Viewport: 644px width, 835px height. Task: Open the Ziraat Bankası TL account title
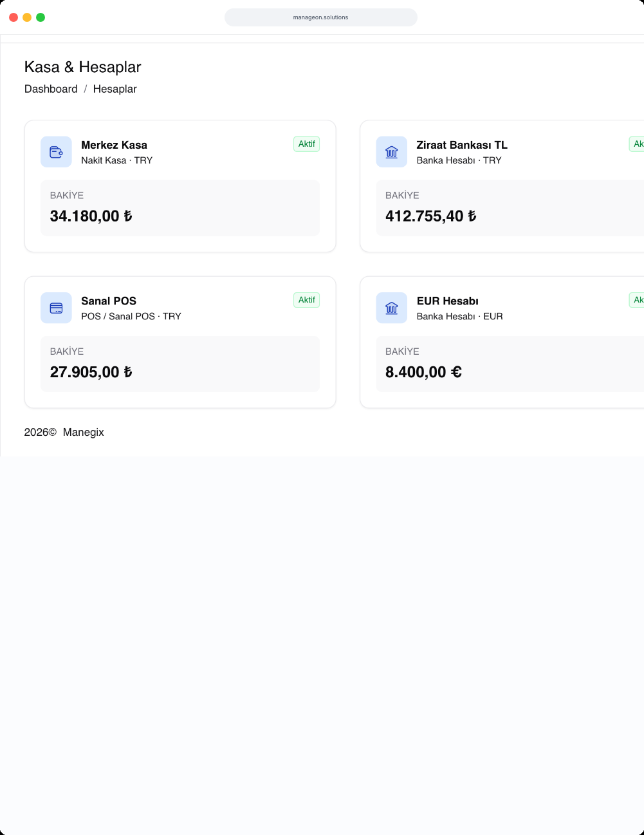pos(462,145)
